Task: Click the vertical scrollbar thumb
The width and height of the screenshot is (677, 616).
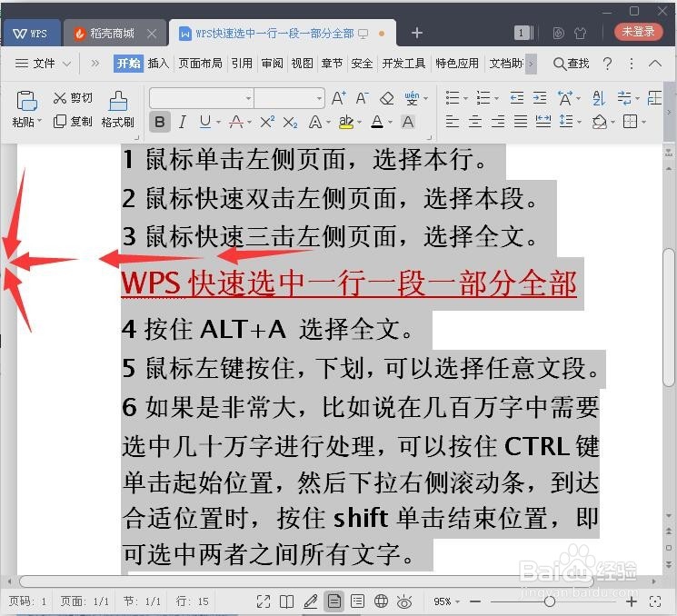Action: click(669, 317)
